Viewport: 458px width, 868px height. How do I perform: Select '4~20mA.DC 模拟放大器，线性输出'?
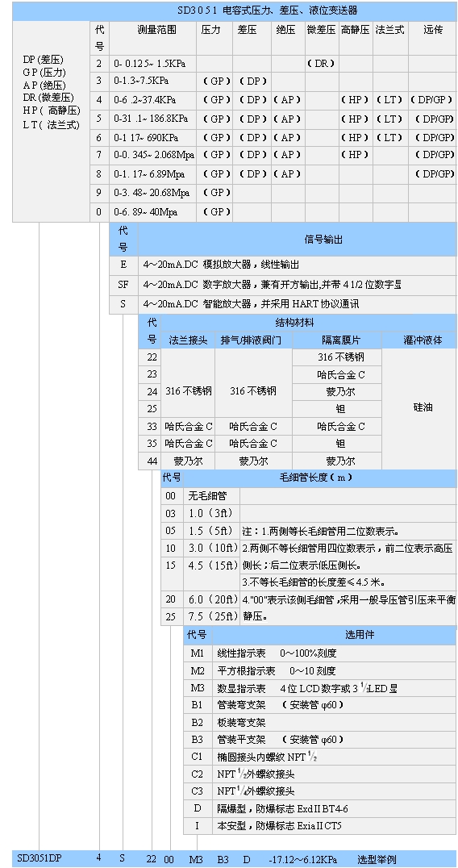click(x=222, y=265)
